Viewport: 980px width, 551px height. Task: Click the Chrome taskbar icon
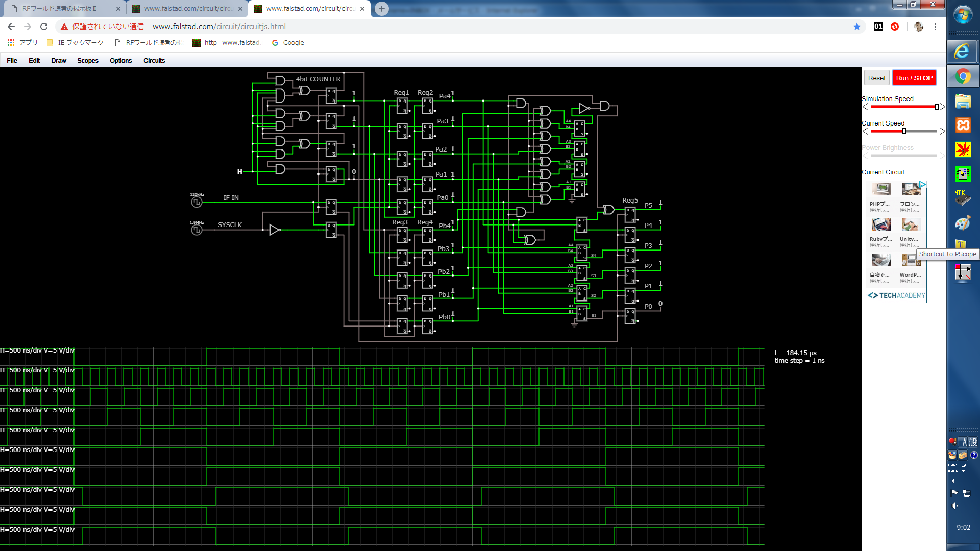963,77
